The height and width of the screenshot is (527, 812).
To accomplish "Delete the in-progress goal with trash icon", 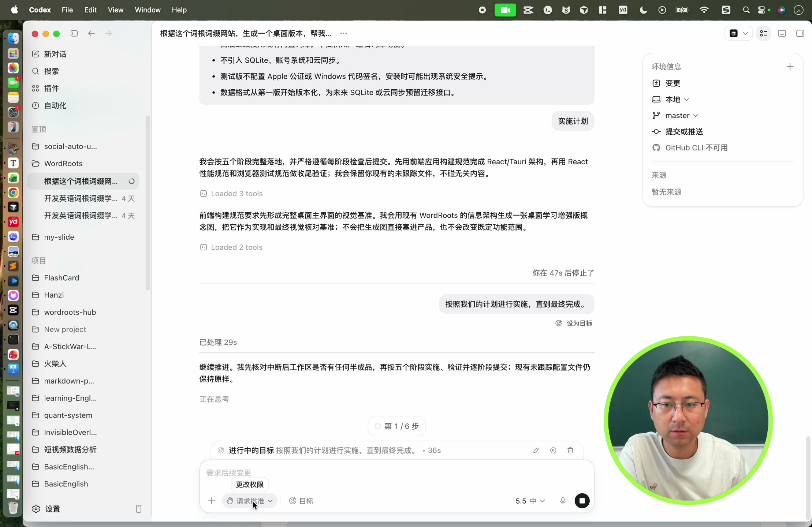I will (x=570, y=451).
